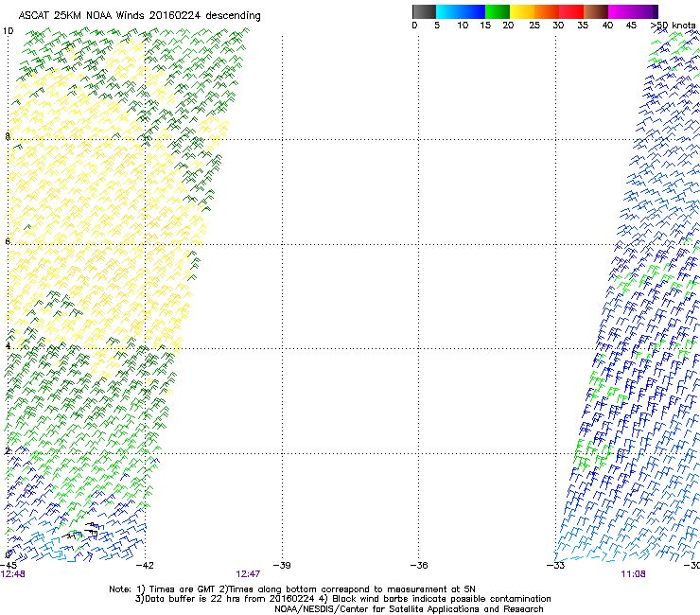Click the '-36' longitude axis label
Image resolution: width=700 pixels, height=615 pixels.
(419, 565)
